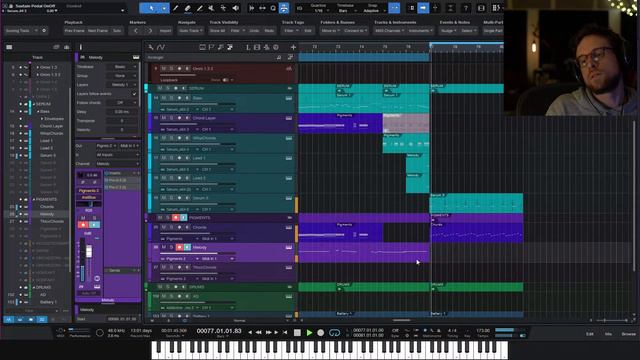The width and height of the screenshot is (640, 360).
Task: Open the Browse view at bottom right
Action: click(x=629, y=334)
